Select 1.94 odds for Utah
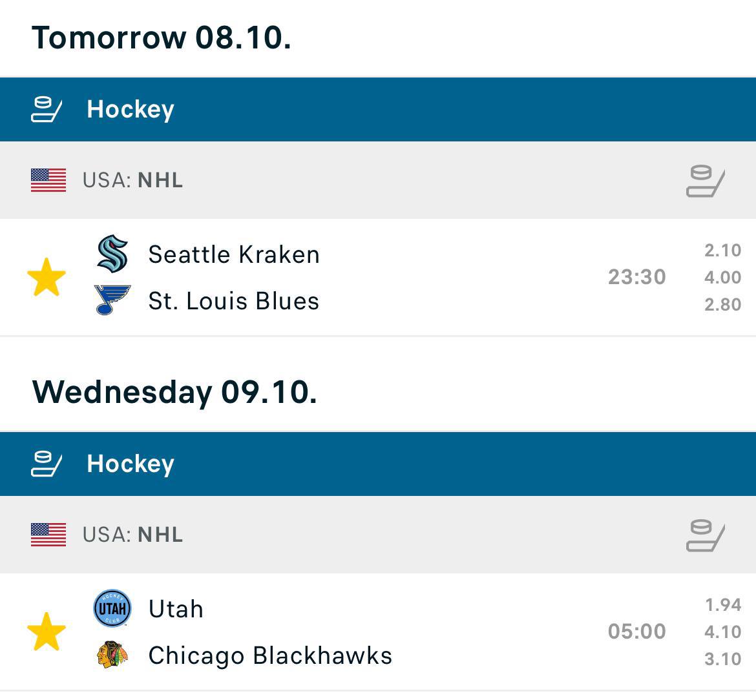Screen dimensions: 756x700 (x=722, y=605)
